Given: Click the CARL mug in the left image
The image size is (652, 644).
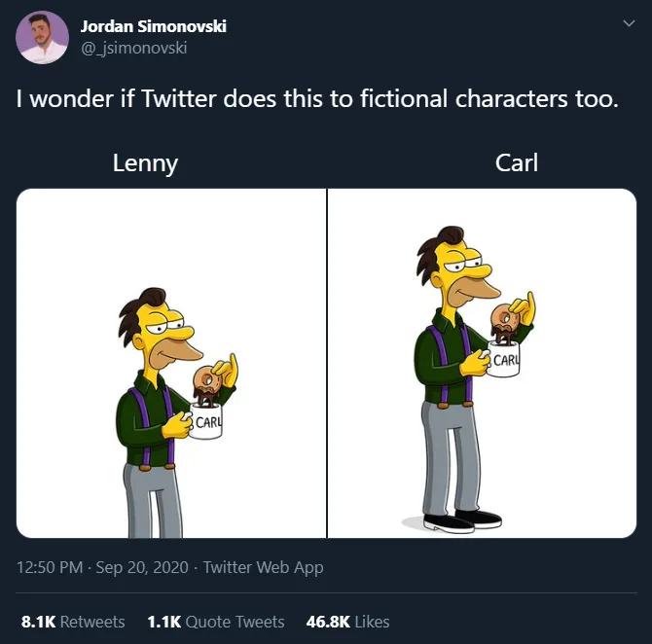Looking at the screenshot, I should [208, 425].
